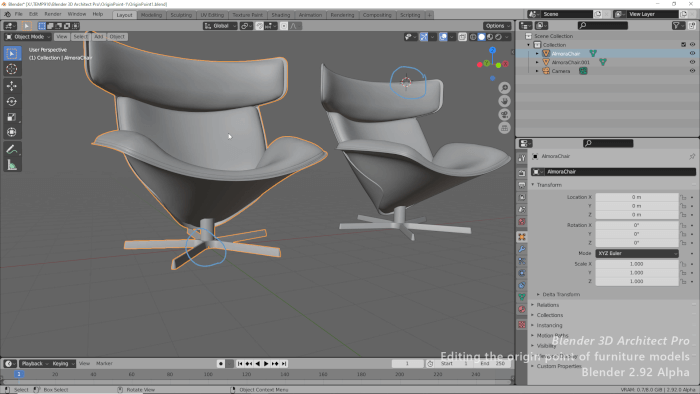This screenshot has width=700, height=394.
Task: Open the Edit menu
Action: (x=33, y=14)
